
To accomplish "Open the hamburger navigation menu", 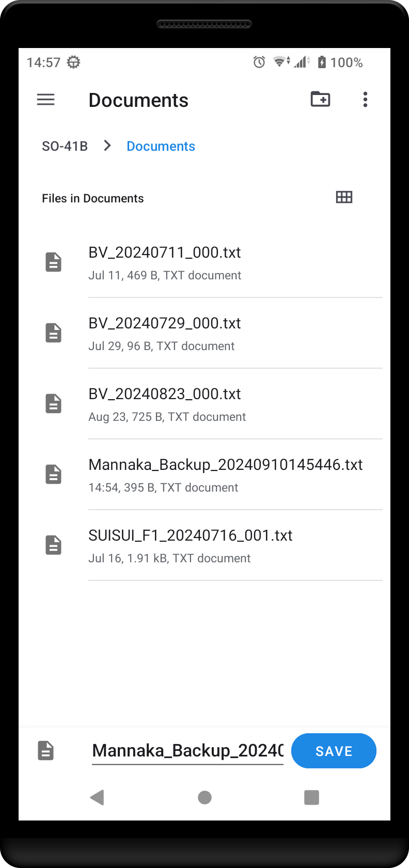I will 46,100.
